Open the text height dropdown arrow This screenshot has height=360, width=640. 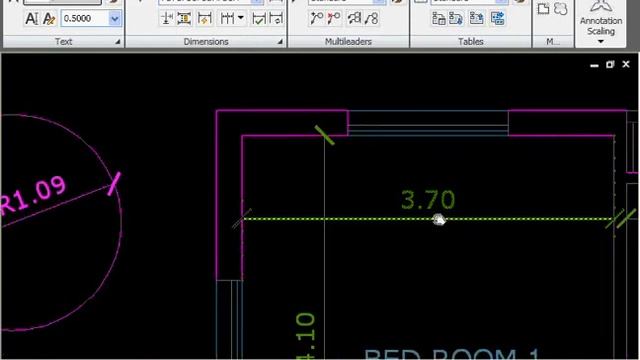point(115,18)
